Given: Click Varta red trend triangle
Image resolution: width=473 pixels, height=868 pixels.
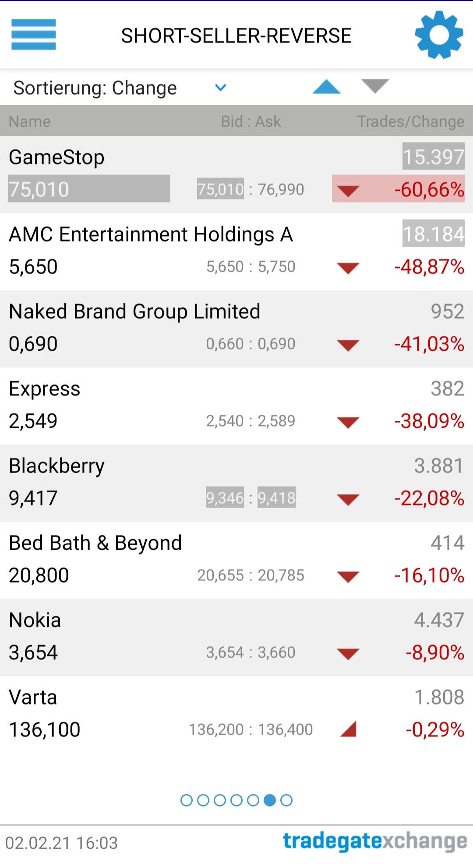Looking at the screenshot, I should click(349, 729).
